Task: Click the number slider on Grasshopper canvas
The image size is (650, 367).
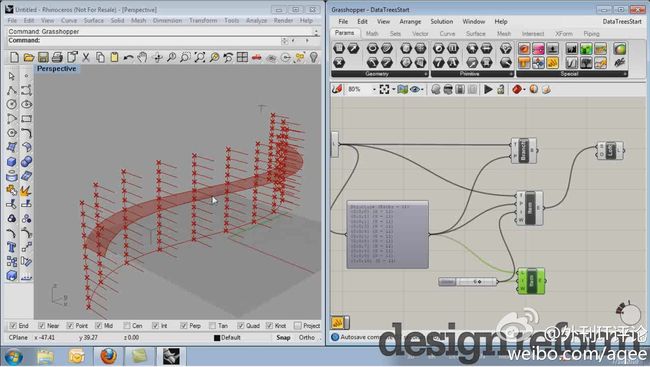Action: point(468,282)
